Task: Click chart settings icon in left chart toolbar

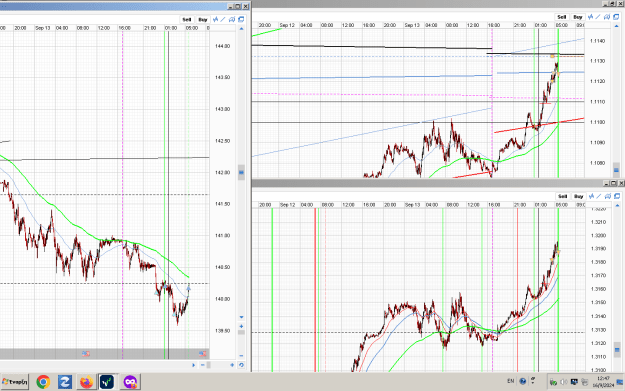Action: point(232,19)
